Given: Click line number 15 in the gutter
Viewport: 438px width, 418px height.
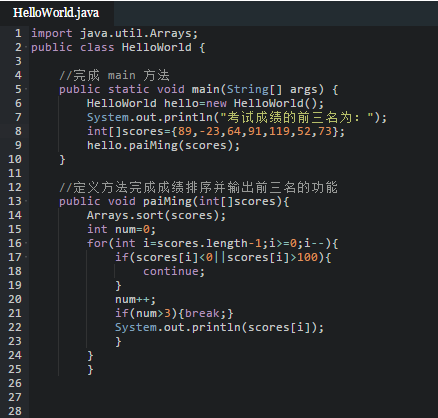Looking at the screenshot, I should [15, 229].
